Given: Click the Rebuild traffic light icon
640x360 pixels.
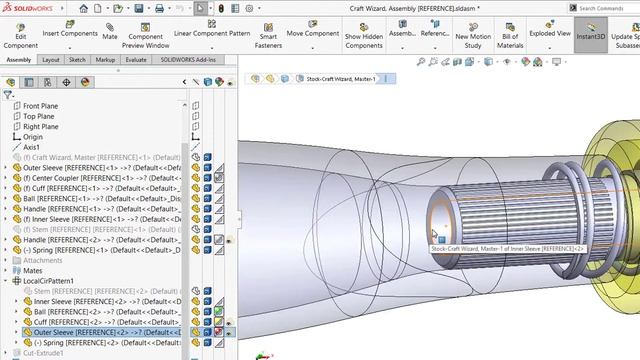Looking at the screenshot, I should pos(221,8).
